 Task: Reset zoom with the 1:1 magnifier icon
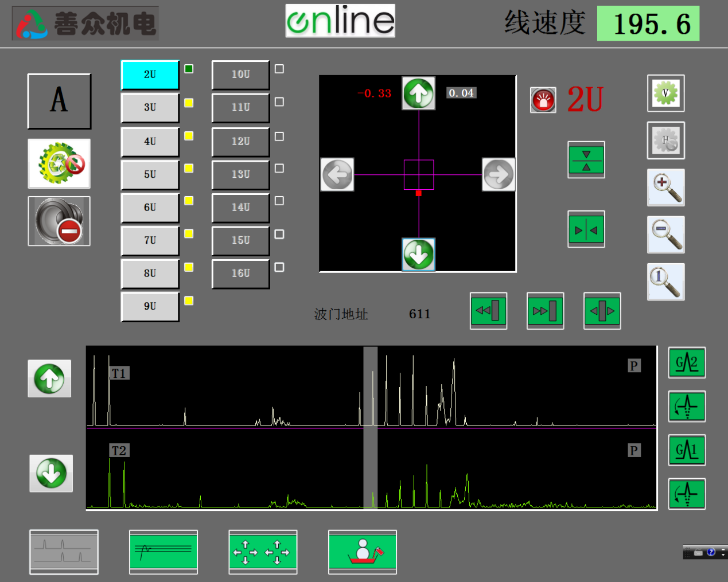click(665, 282)
